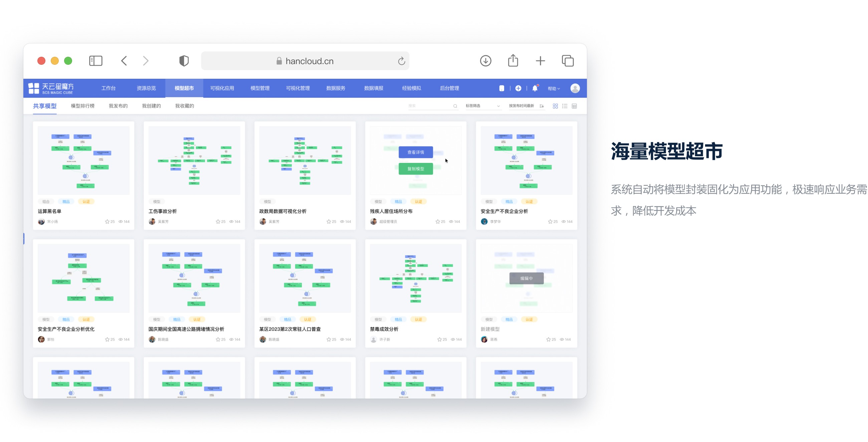Star the 禁毒成效分析 model
The image size is (868, 442).
[439, 340]
